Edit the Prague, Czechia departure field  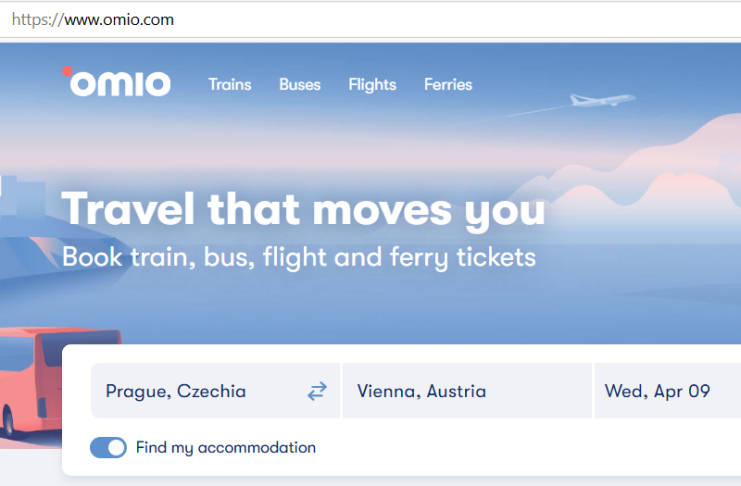point(215,391)
